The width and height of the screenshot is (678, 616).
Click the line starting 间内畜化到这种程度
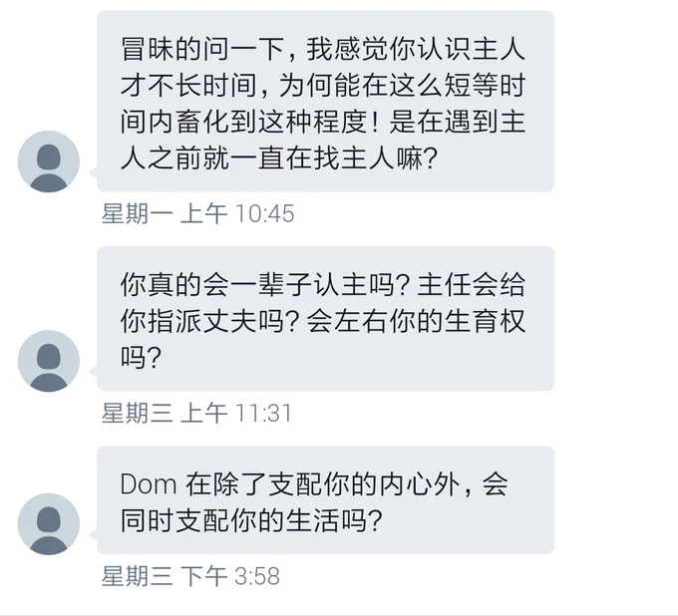[323, 122]
